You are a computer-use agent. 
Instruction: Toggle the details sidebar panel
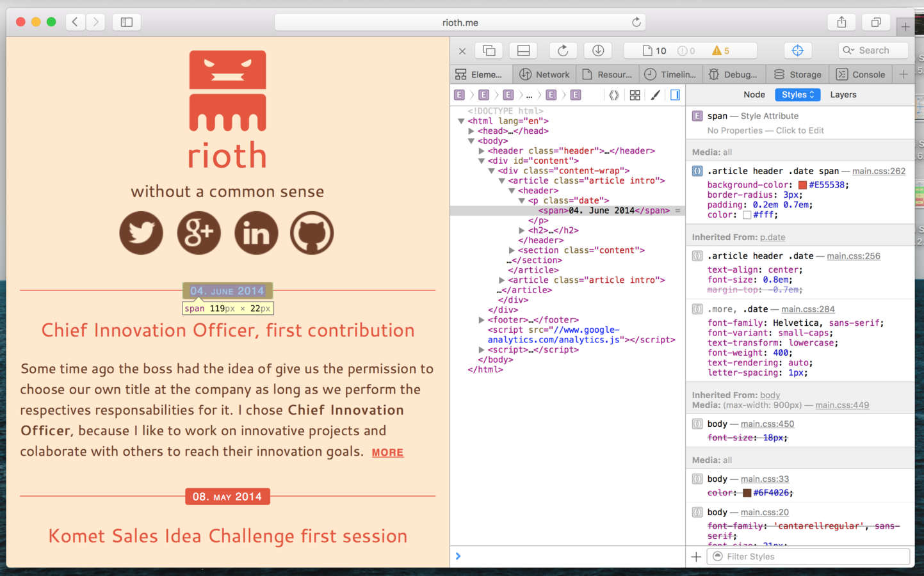click(x=675, y=95)
